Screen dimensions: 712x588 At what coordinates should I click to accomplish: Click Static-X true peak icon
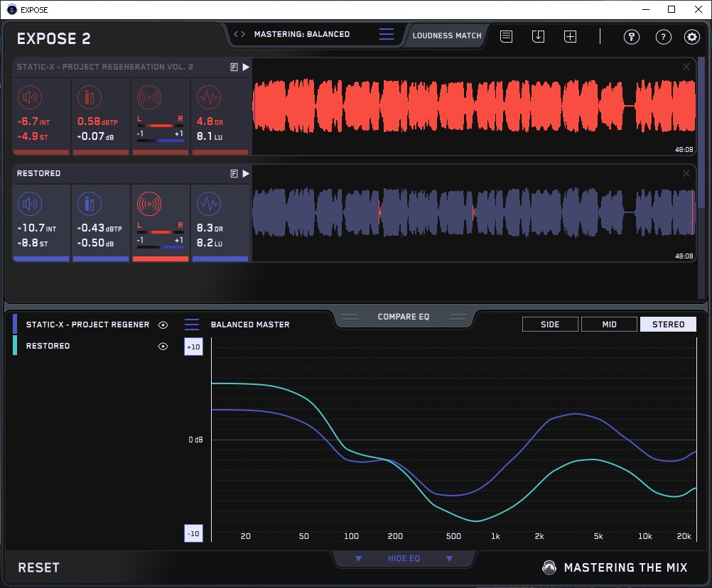[90, 97]
